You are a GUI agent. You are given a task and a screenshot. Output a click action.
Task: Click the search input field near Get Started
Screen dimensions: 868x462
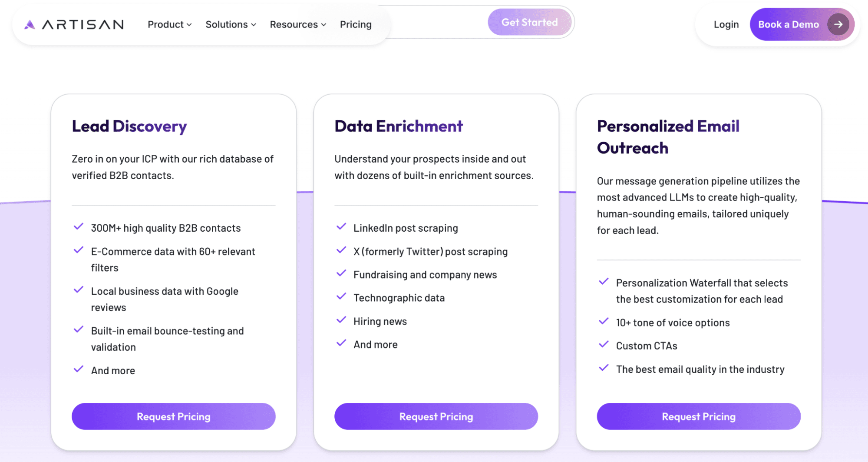(439, 22)
